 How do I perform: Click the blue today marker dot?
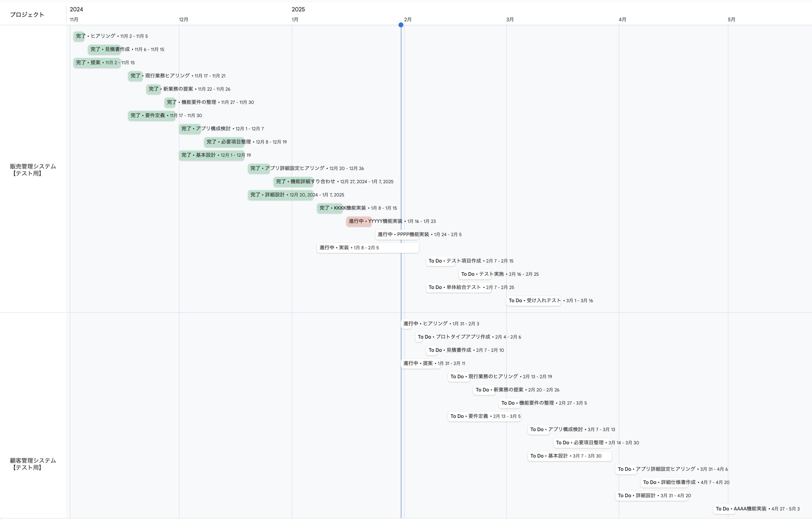pyautogui.click(x=401, y=25)
